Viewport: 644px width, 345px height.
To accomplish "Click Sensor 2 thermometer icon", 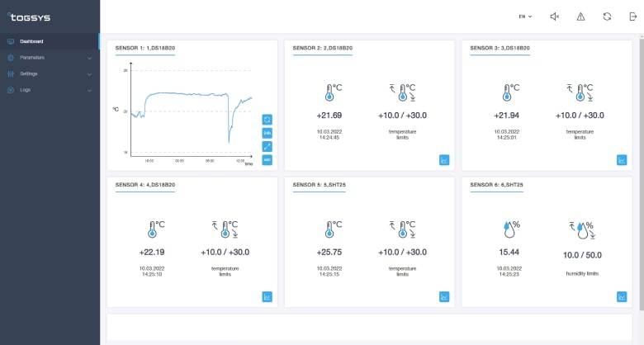I will click(x=333, y=92).
